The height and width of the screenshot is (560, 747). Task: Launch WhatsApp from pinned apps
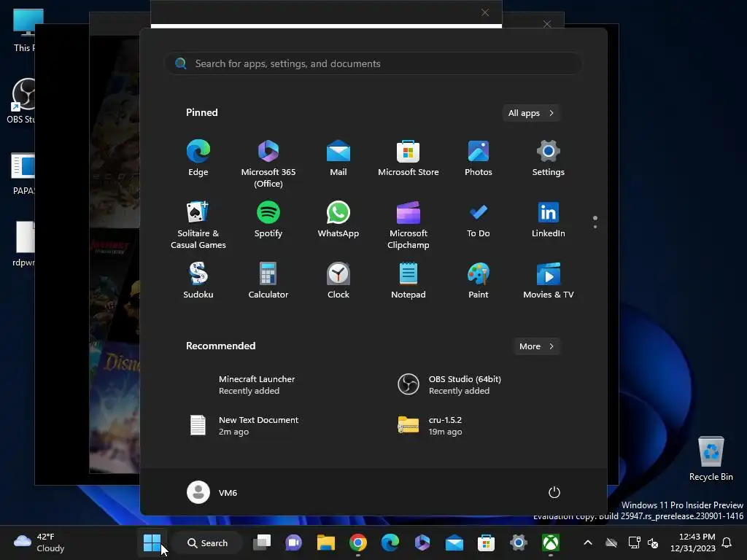pyautogui.click(x=338, y=219)
